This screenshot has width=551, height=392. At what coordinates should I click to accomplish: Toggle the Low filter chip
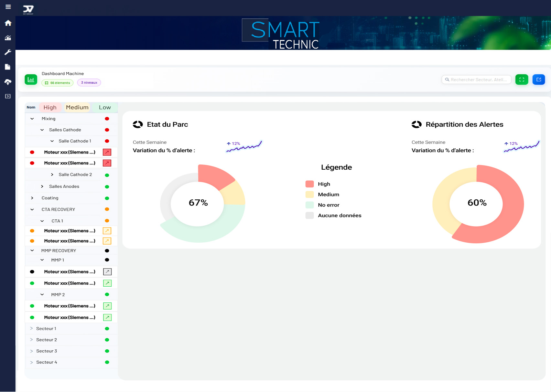(105, 107)
